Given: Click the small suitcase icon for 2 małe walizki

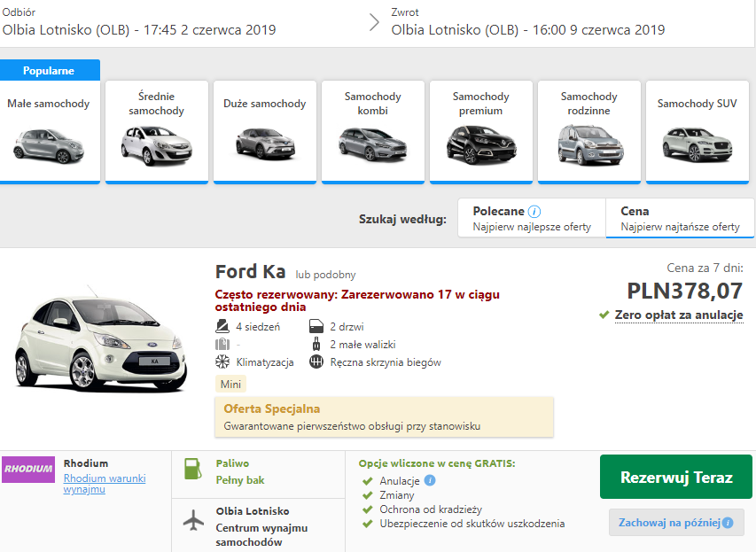Looking at the screenshot, I should coord(316,344).
